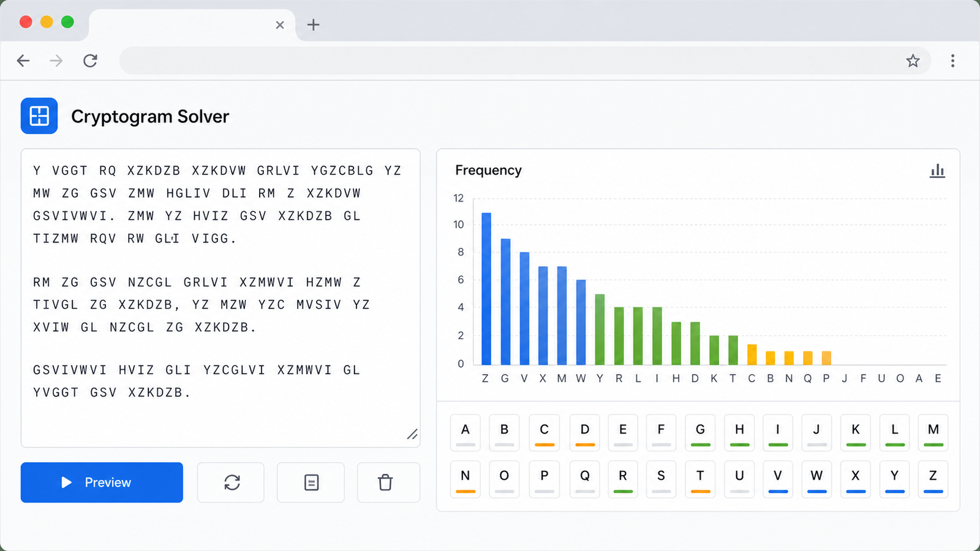The image size is (980, 551).
Task: Clear the puzzle with the trash icon
Action: (389, 482)
